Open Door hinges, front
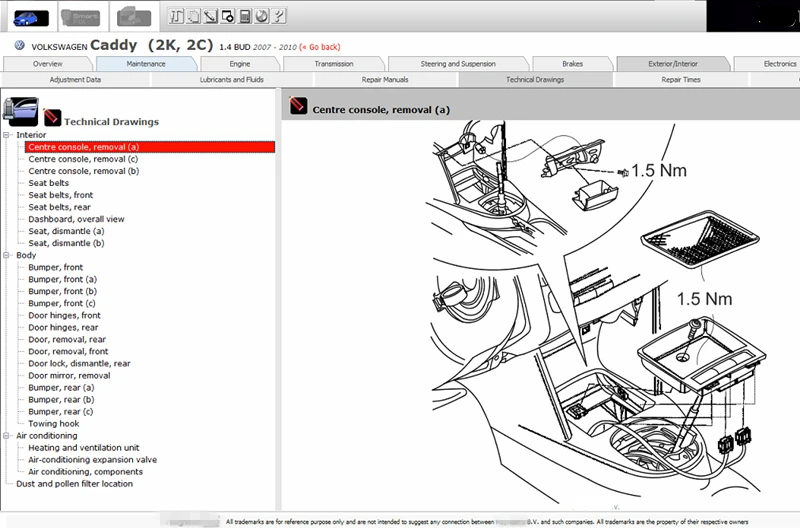800x528 pixels. click(x=64, y=315)
